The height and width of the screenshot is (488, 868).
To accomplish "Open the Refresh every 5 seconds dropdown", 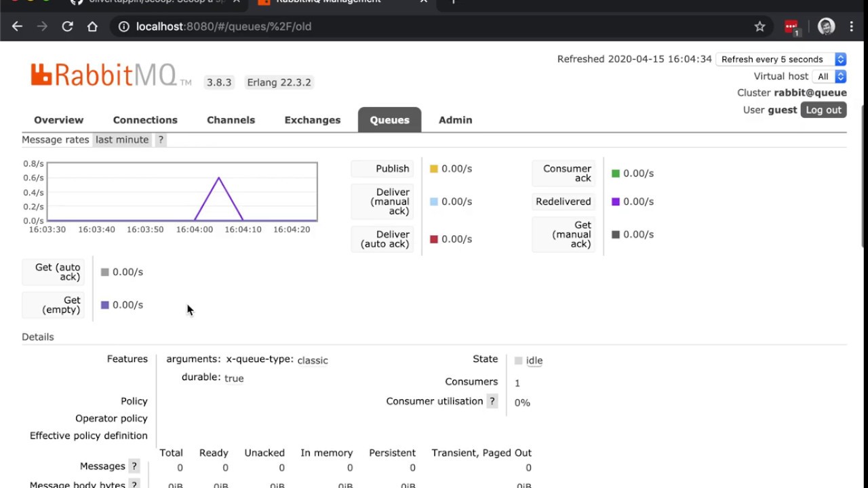I will click(782, 60).
